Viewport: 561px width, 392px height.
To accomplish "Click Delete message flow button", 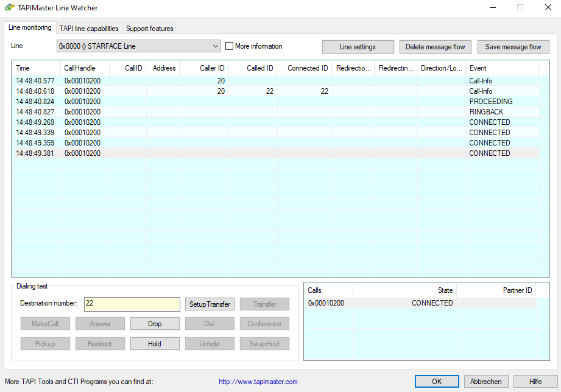I will tap(435, 47).
